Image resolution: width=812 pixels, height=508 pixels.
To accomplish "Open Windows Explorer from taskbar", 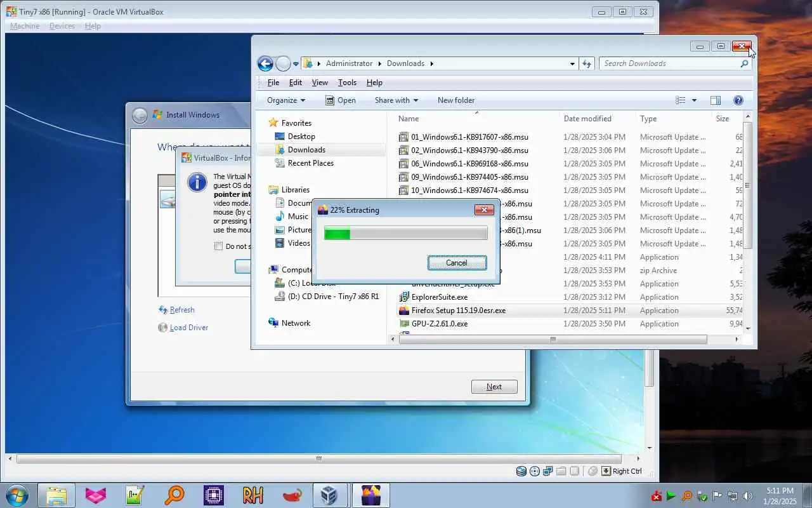I will tap(56, 495).
